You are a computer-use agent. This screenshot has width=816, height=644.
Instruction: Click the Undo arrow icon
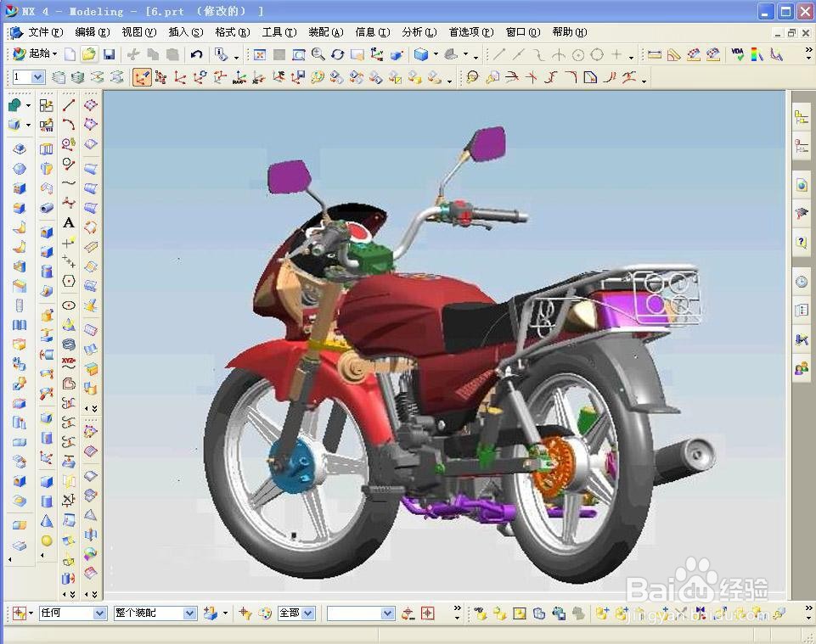(x=196, y=54)
